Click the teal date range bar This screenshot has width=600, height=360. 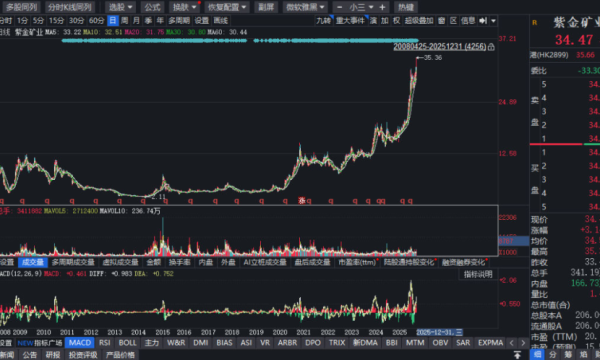pos(240,40)
